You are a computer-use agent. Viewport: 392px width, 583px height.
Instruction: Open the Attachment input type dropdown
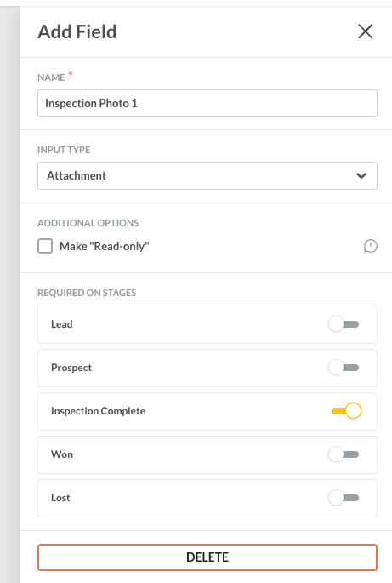tap(207, 176)
